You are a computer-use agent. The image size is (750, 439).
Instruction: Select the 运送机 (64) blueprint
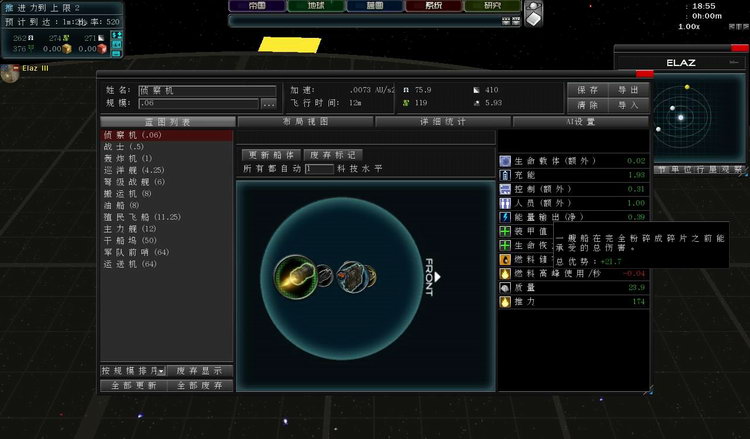click(x=166, y=264)
